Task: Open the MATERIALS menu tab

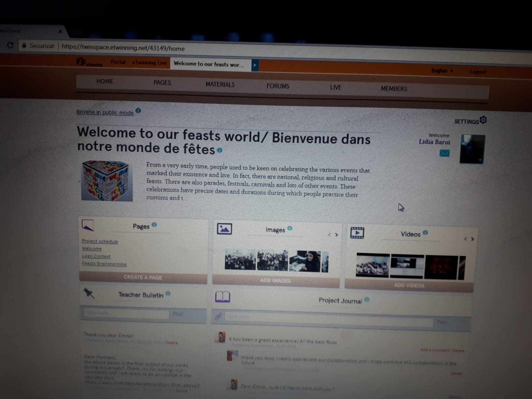Action: pos(220,84)
